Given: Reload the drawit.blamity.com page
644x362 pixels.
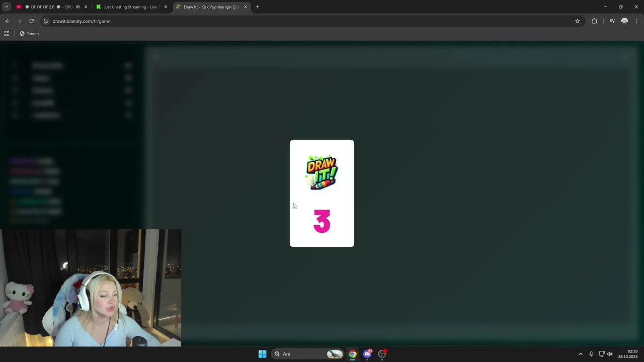Looking at the screenshot, I should point(31,21).
